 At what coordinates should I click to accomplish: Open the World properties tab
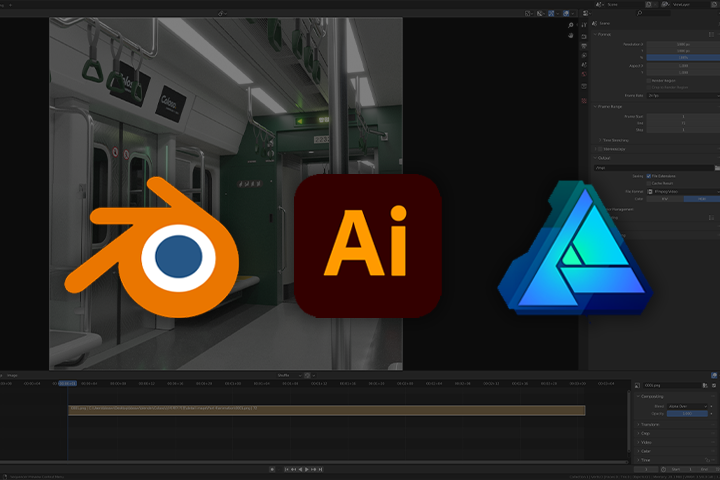(584, 74)
